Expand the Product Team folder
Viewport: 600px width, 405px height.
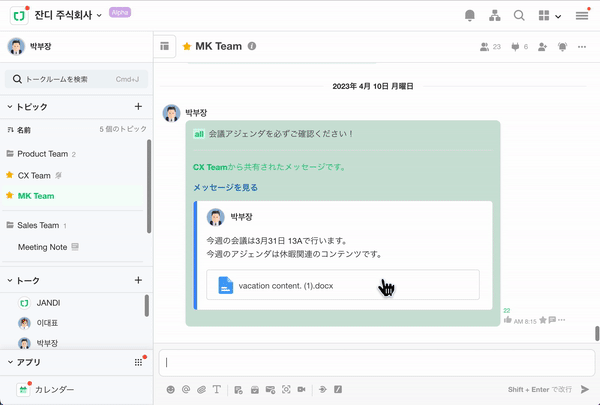click(x=41, y=154)
